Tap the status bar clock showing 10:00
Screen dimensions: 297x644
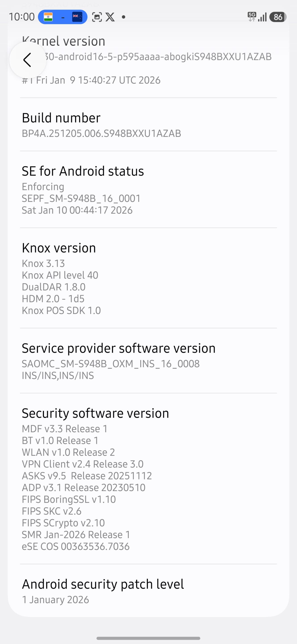pos(22,17)
